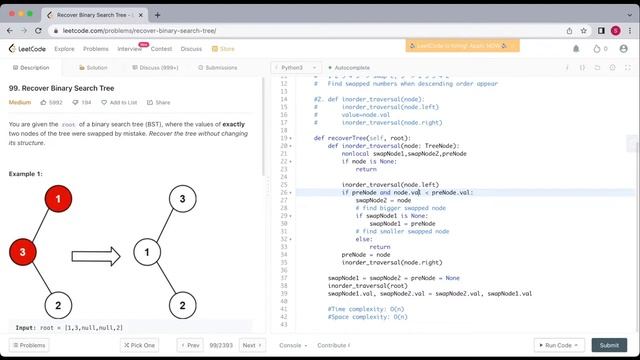
Task: Enter fullscreen editor mode
Action: coord(628,68)
